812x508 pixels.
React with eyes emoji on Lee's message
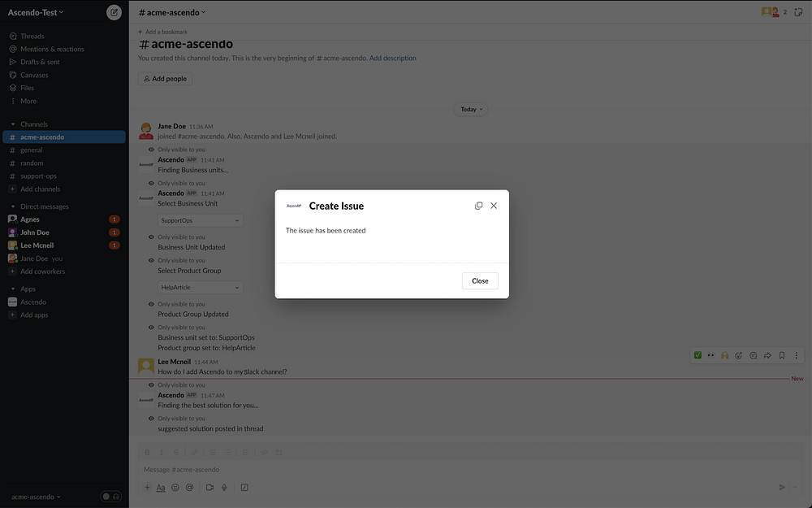pos(711,355)
